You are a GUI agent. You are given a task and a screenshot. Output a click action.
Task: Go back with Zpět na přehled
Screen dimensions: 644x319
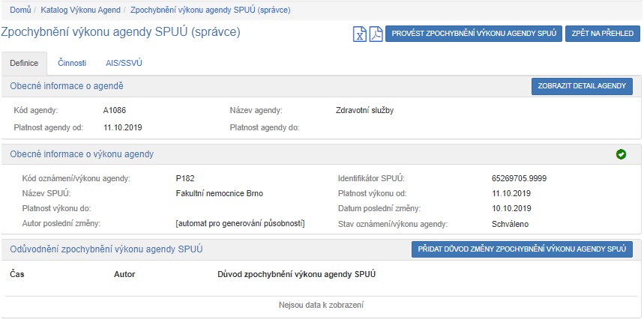tap(602, 34)
